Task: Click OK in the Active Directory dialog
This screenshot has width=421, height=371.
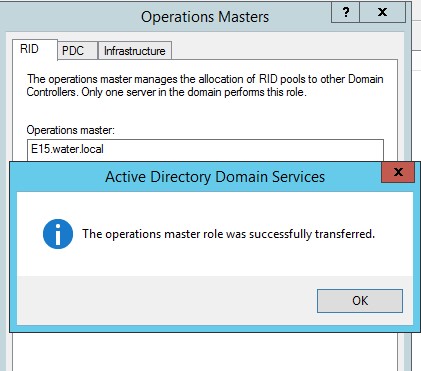Action: (360, 301)
